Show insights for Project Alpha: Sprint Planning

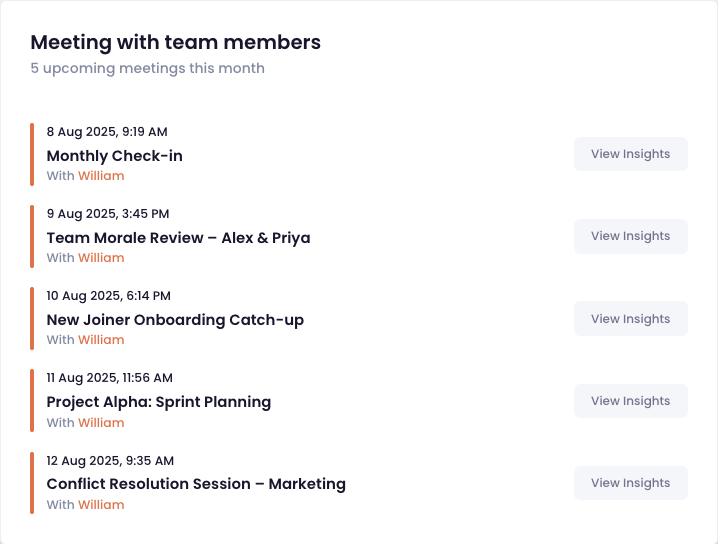pos(630,401)
